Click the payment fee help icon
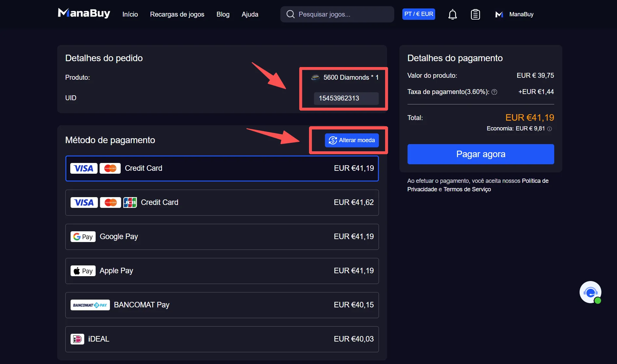The width and height of the screenshot is (617, 364). (x=494, y=92)
